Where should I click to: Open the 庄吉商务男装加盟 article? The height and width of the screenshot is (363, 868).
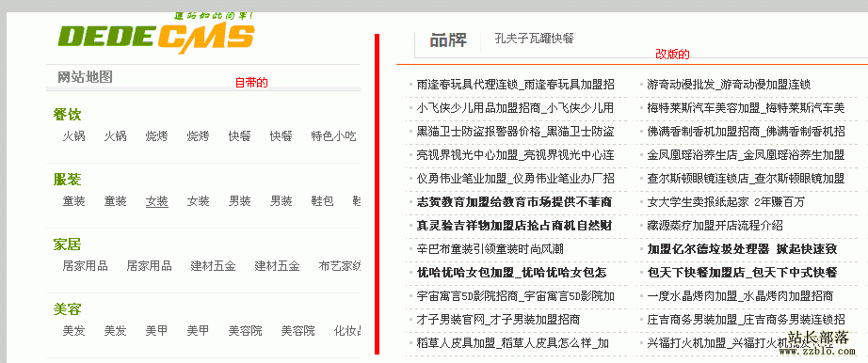coord(746,320)
